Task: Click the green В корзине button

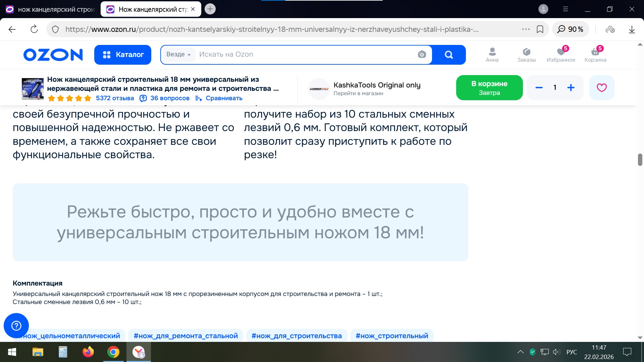Action: 489,88
